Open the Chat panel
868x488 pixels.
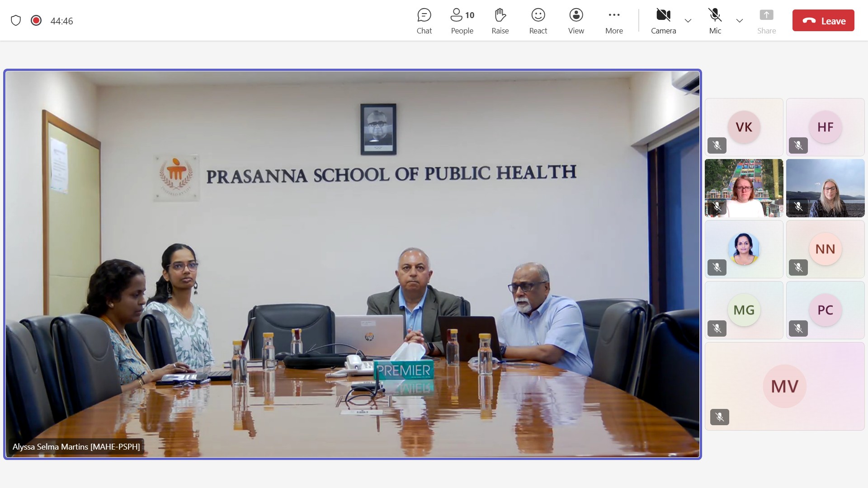click(x=424, y=21)
